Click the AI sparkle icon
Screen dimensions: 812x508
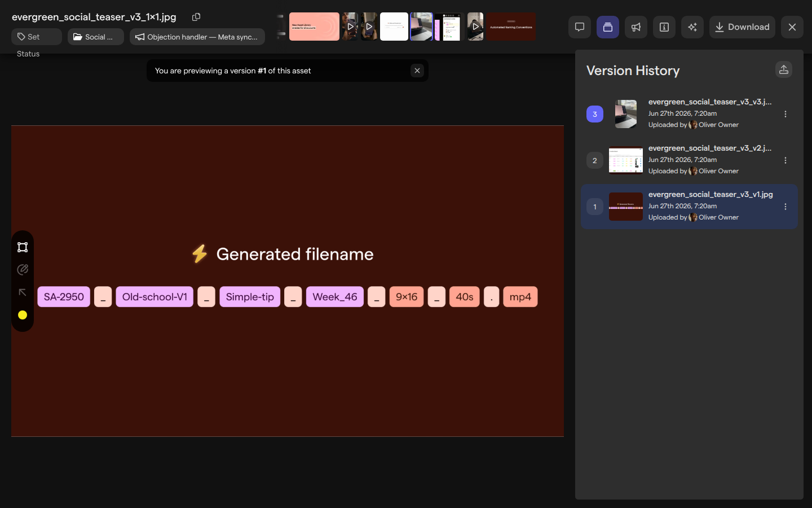(692, 27)
